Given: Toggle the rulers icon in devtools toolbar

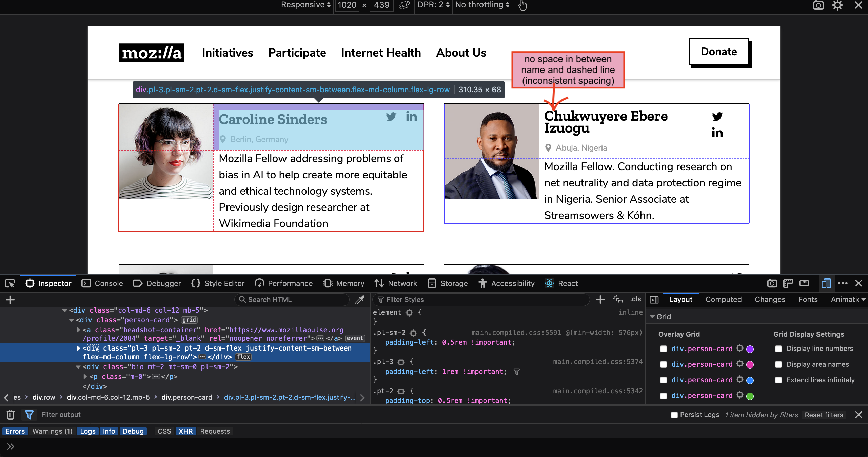Looking at the screenshot, I should click(788, 283).
